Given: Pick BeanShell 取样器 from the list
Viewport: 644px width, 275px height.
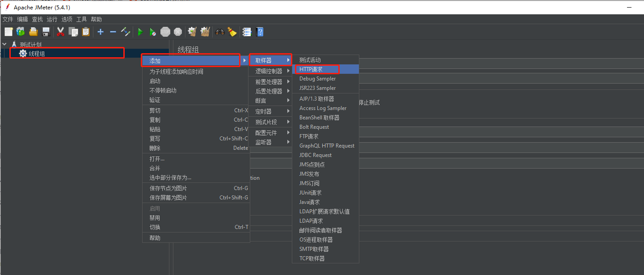Looking at the screenshot, I should (326, 118).
